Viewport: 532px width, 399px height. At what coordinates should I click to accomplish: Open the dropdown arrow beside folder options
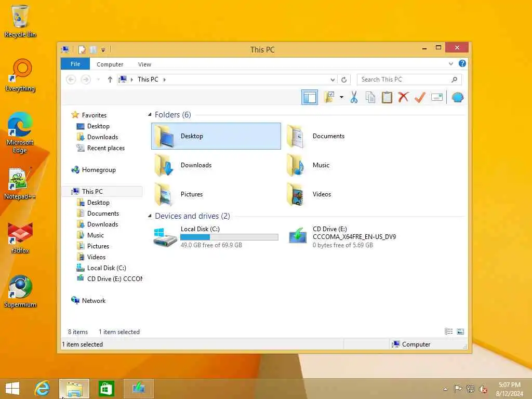tap(341, 97)
